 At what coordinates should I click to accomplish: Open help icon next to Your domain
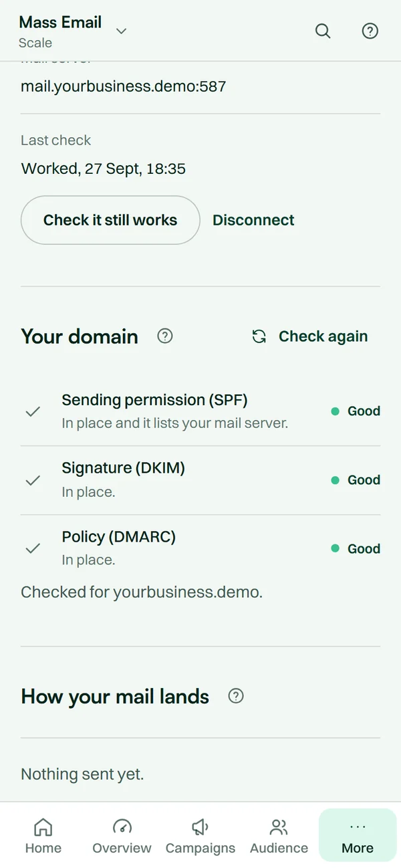pyautogui.click(x=164, y=336)
